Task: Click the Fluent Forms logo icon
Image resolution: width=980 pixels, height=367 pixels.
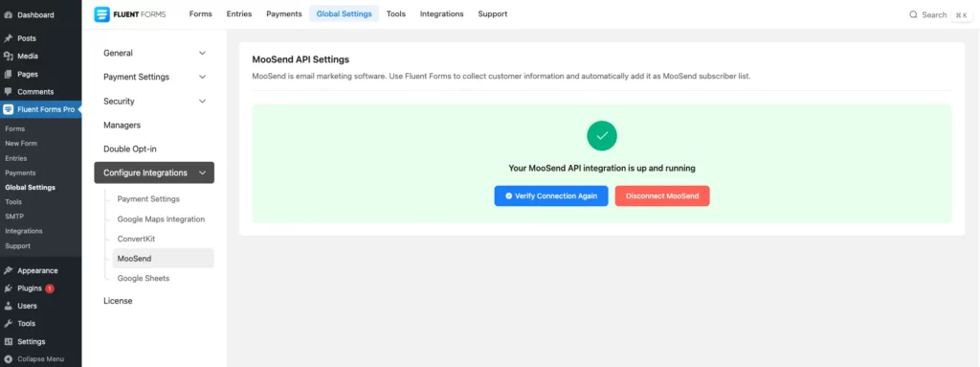Action: [101, 13]
